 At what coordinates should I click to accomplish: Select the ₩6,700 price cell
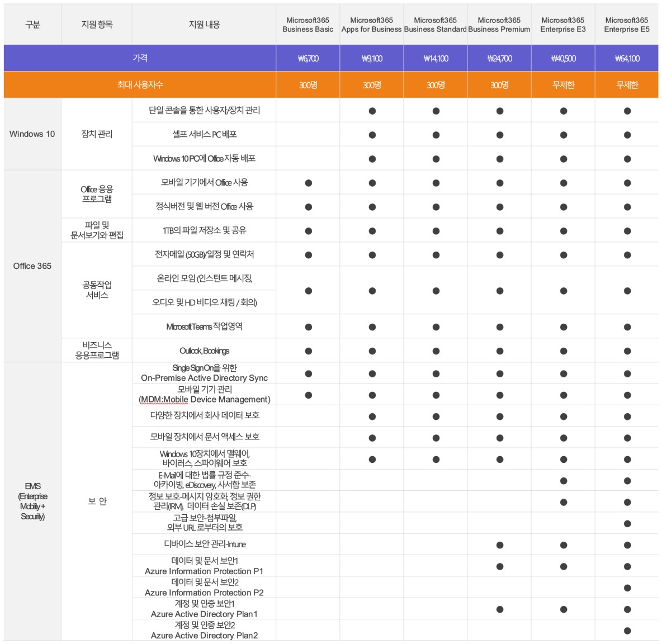[308, 58]
